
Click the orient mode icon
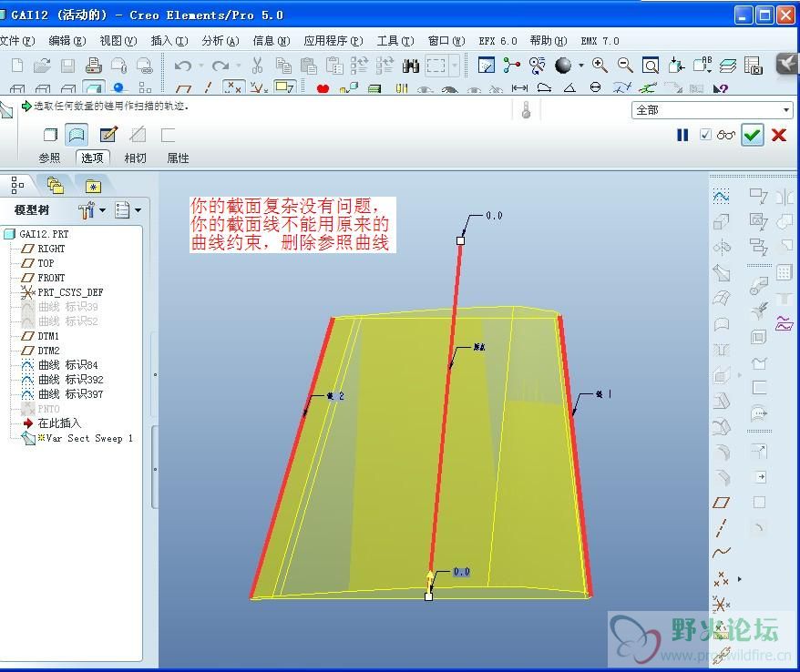click(x=537, y=66)
